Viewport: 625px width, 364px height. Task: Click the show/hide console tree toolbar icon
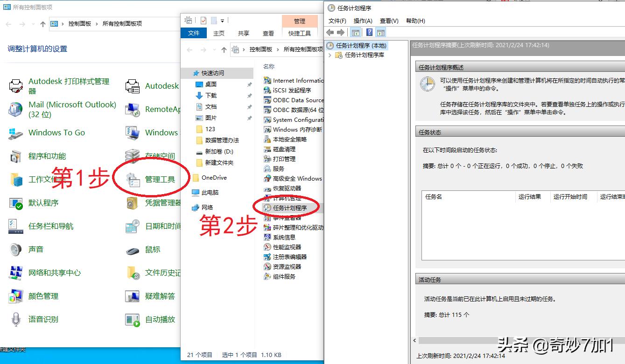pyautogui.click(x=356, y=32)
